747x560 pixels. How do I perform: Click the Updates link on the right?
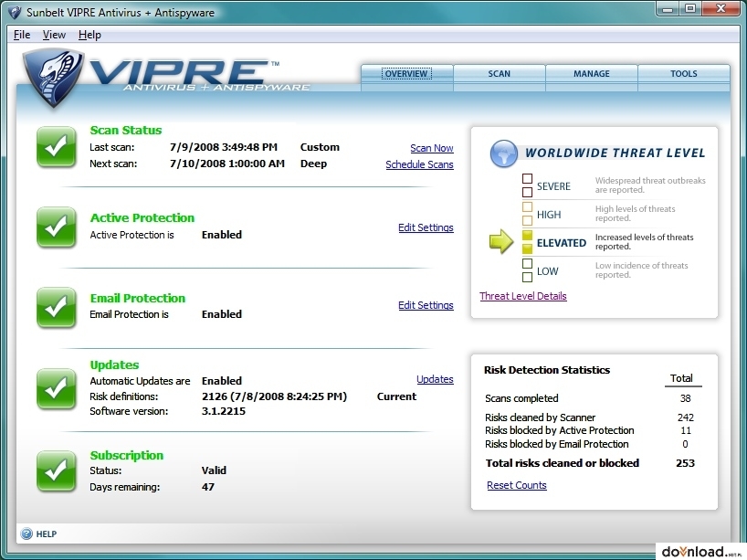tap(435, 379)
